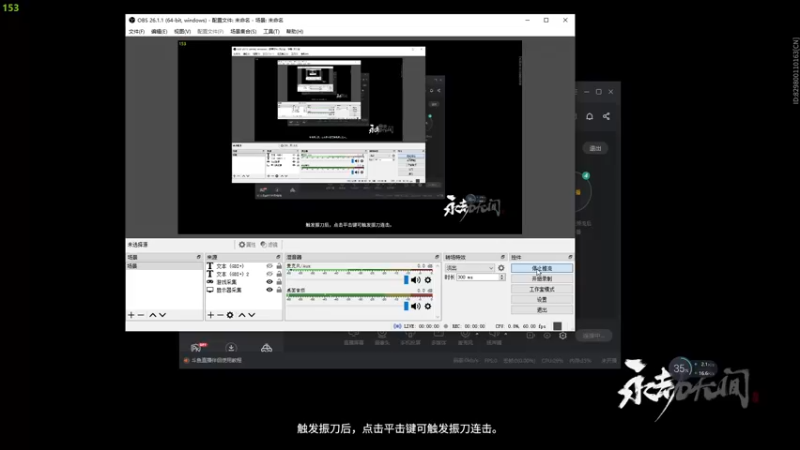Open the 工具(T) menu in OBS
Screen dimensions: 800x450
[x=271, y=32]
